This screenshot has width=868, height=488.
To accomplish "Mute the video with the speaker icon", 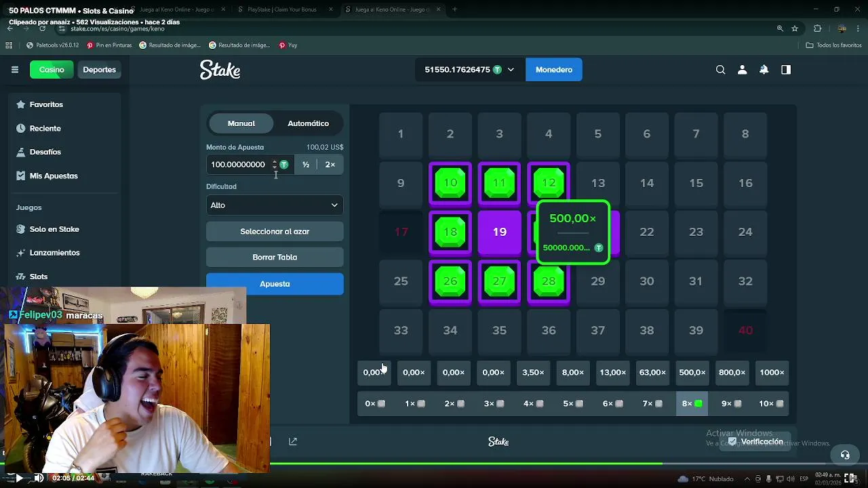I will coord(39,478).
